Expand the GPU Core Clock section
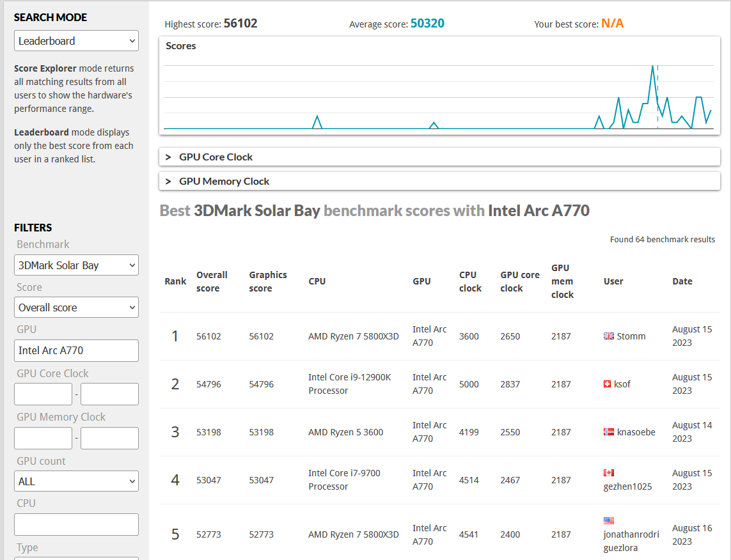 coord(439,157)
